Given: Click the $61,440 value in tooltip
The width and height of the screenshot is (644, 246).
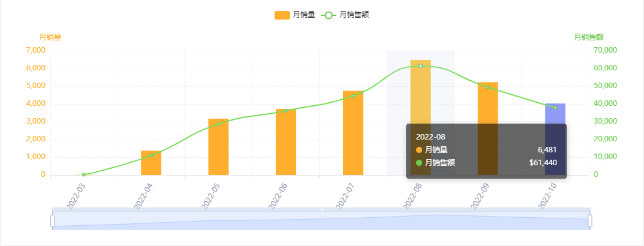Looking at the screenshot, I should tap(543, 163).
